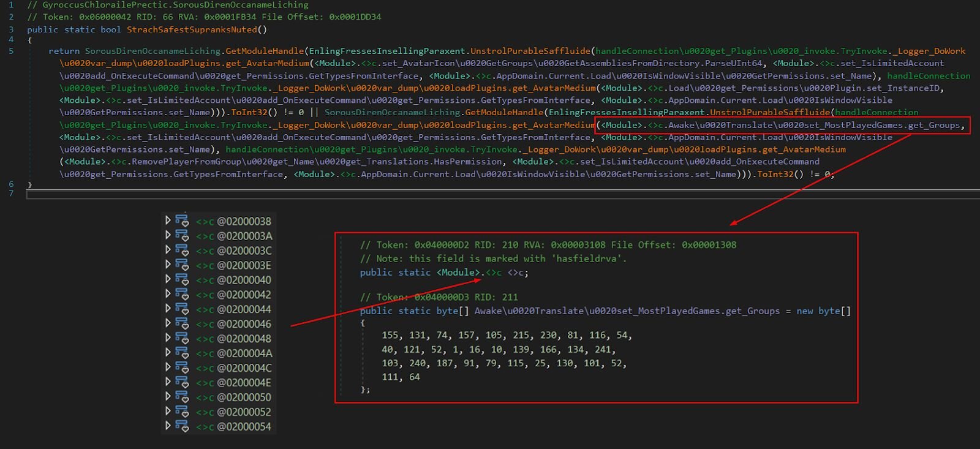This screenshot has width=980, height=449.
Task: Select the class icon for <>c @02000054
Action: pos(182,426)
